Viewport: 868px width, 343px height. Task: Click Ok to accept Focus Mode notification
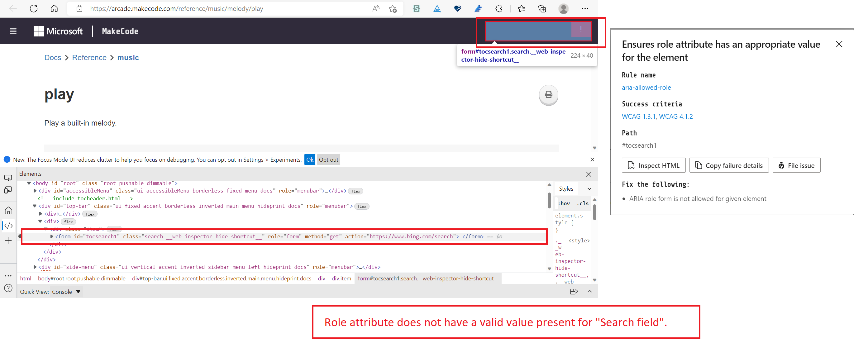[310, 160]
